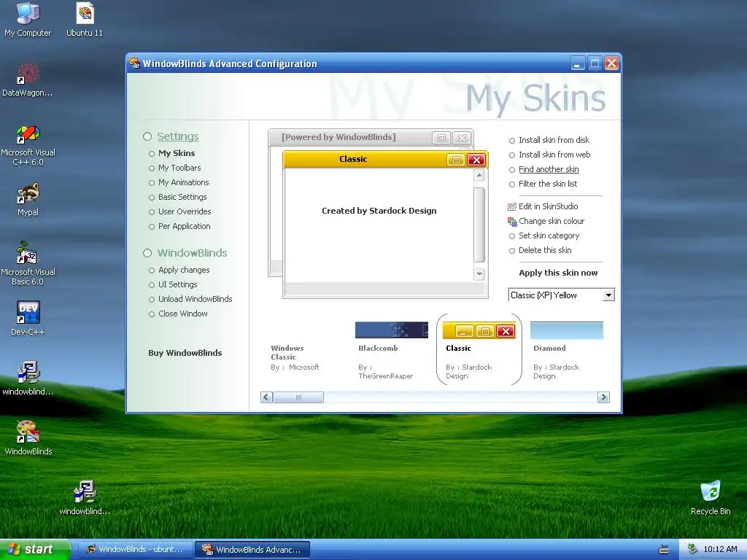Click Change skin colour text
The image size is (747, 560).
point(551,222)
